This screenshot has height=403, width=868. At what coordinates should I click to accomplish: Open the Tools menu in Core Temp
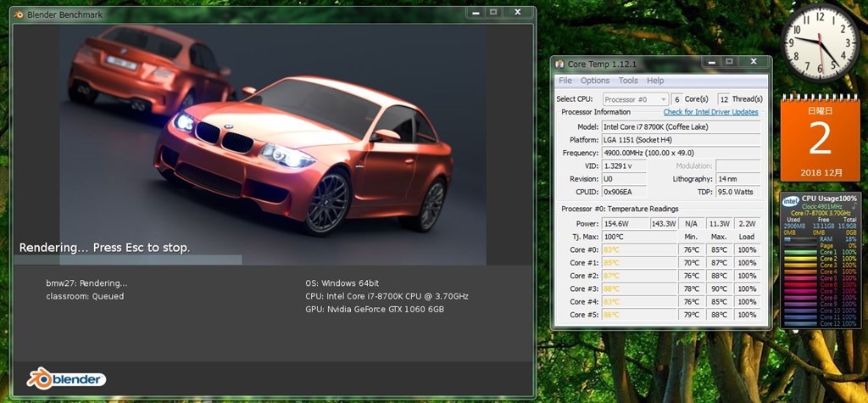point(628,81)
